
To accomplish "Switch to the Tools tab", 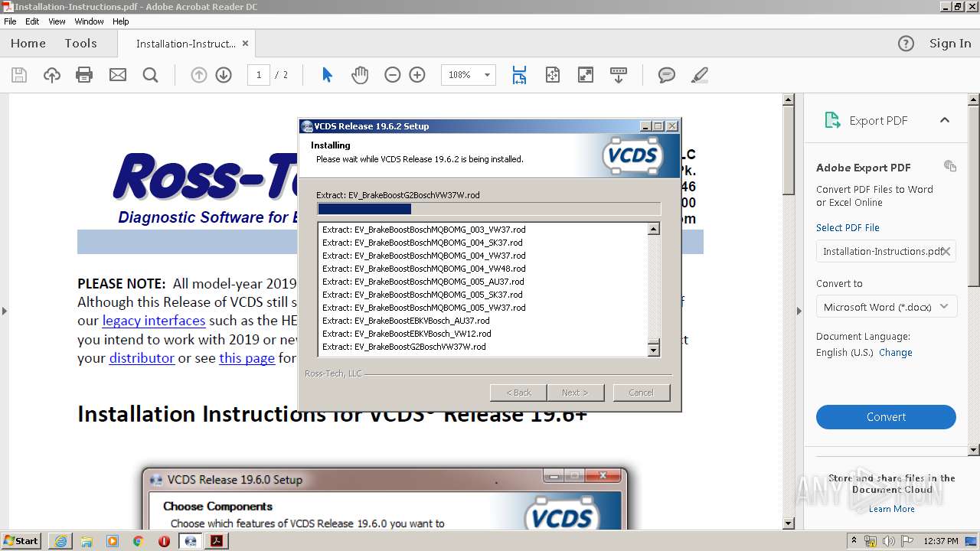I will 80,44.
